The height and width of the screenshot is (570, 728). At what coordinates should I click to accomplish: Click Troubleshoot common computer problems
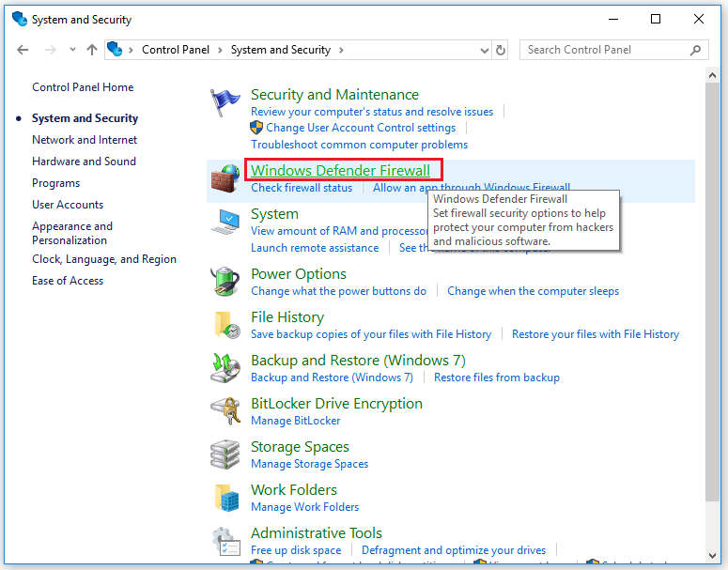360,145
